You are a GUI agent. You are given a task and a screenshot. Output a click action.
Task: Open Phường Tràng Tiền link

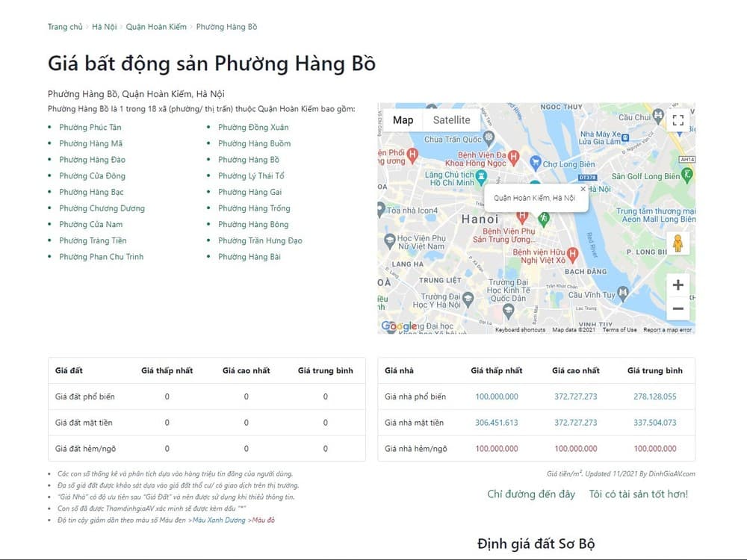(x=93, y=240)
